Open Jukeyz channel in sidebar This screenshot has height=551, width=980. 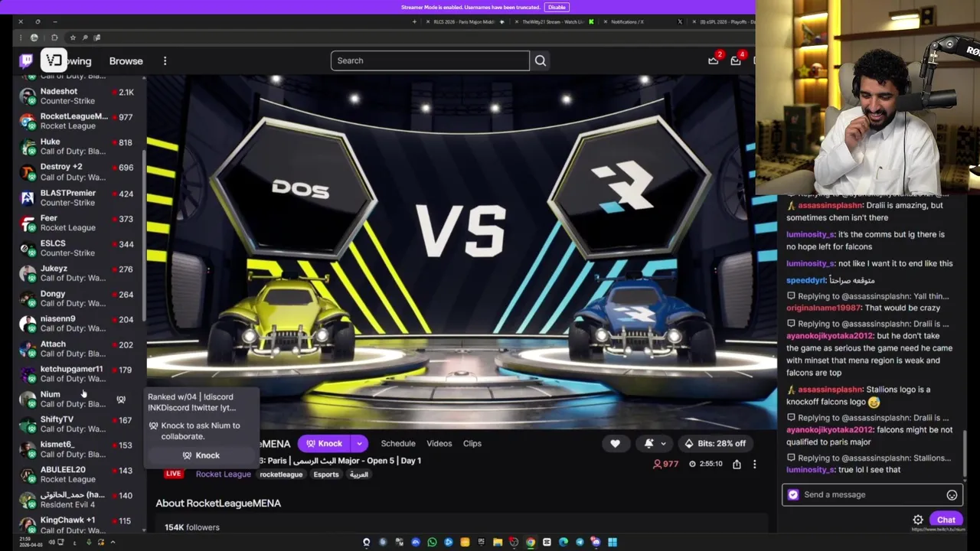(x=77, y=273)
